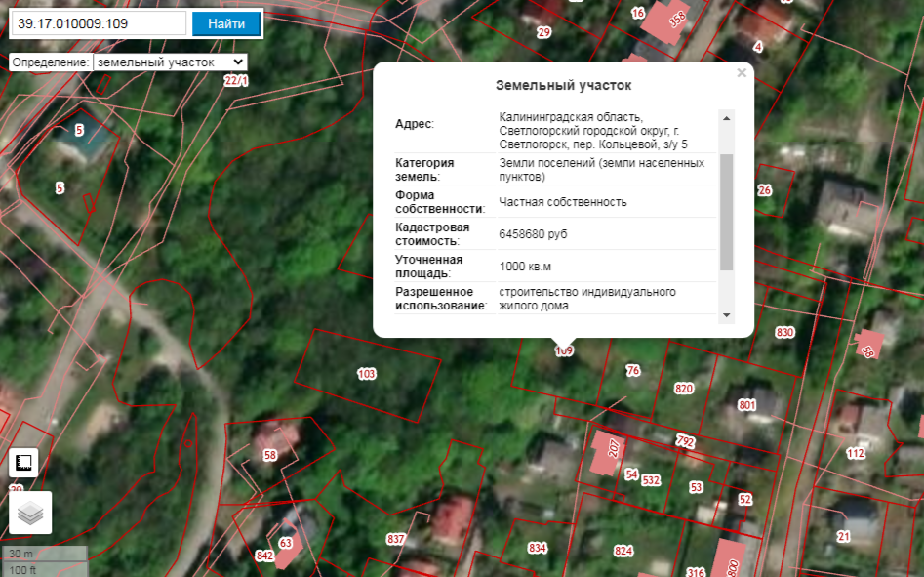This screenshot has height=577, width=924.
Task: Open the Определение type dropdown
Action: coord(170,62)
